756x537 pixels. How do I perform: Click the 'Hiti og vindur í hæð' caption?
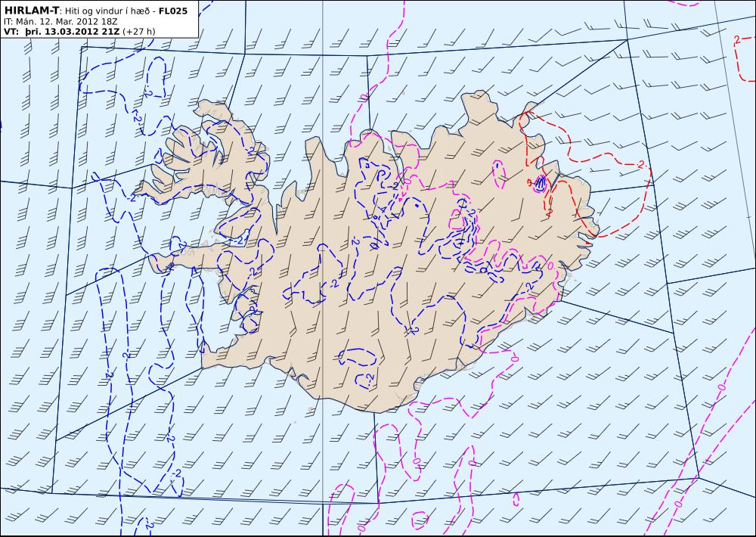(x=108, y=11)
